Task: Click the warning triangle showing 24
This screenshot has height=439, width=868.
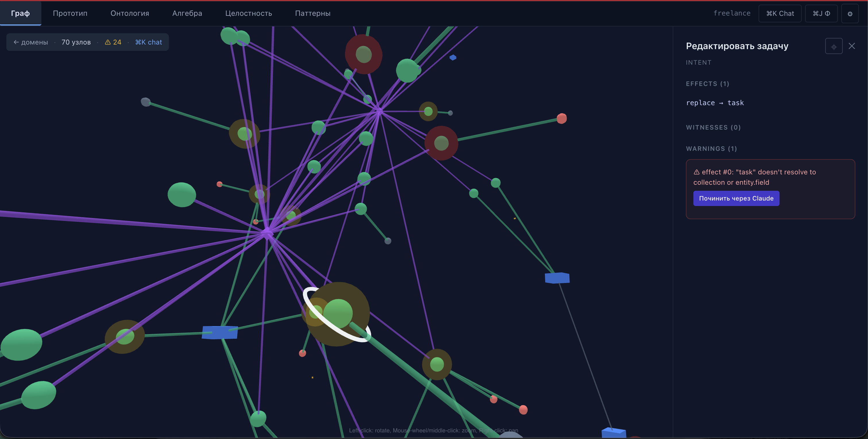Action: tap(113, 43)
